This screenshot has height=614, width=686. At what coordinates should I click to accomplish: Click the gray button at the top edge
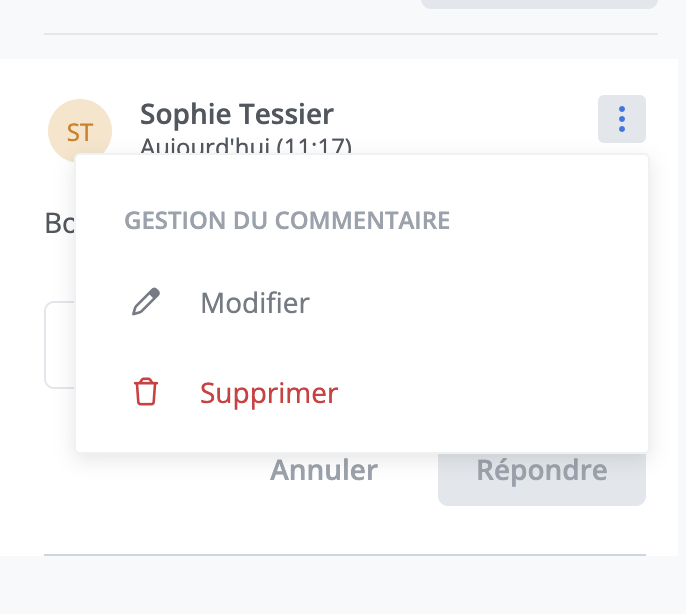coord(538,4)
